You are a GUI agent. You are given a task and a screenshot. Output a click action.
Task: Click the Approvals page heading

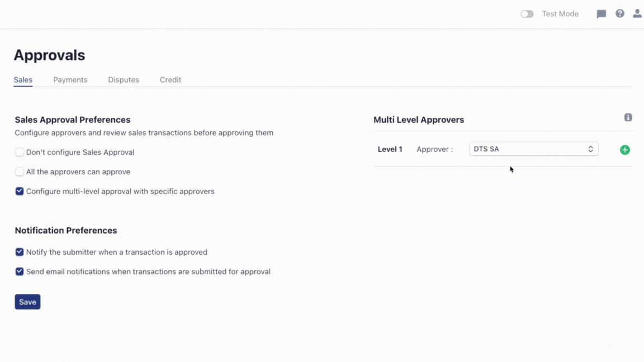(x=49, y=55)
